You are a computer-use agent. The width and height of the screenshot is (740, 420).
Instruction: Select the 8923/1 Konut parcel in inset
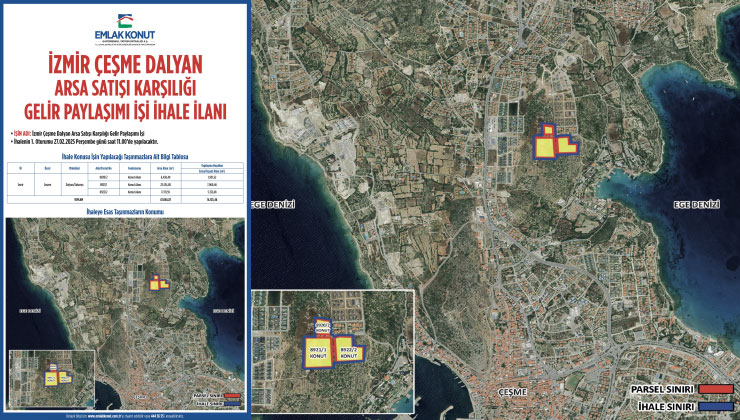click(x=317, y=351)
